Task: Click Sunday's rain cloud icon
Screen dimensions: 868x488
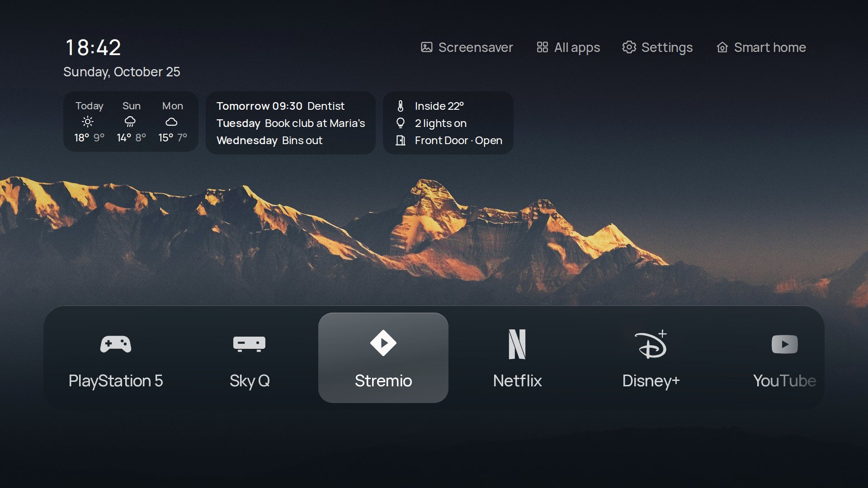Action: coord(130,122)
